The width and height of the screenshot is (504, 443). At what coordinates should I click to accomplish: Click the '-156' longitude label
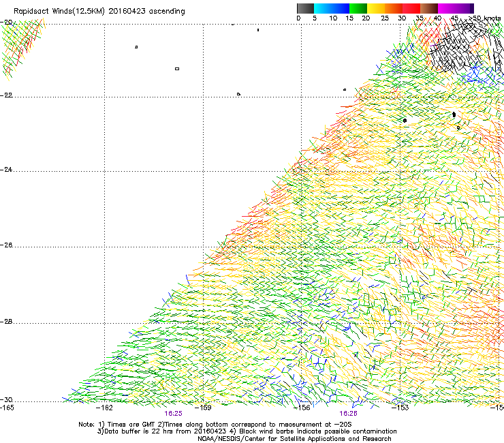(x=302, y=408)
